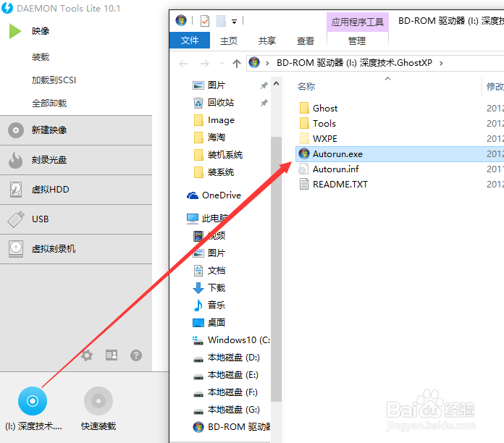Click the Explorer window title bar icon

181,20
